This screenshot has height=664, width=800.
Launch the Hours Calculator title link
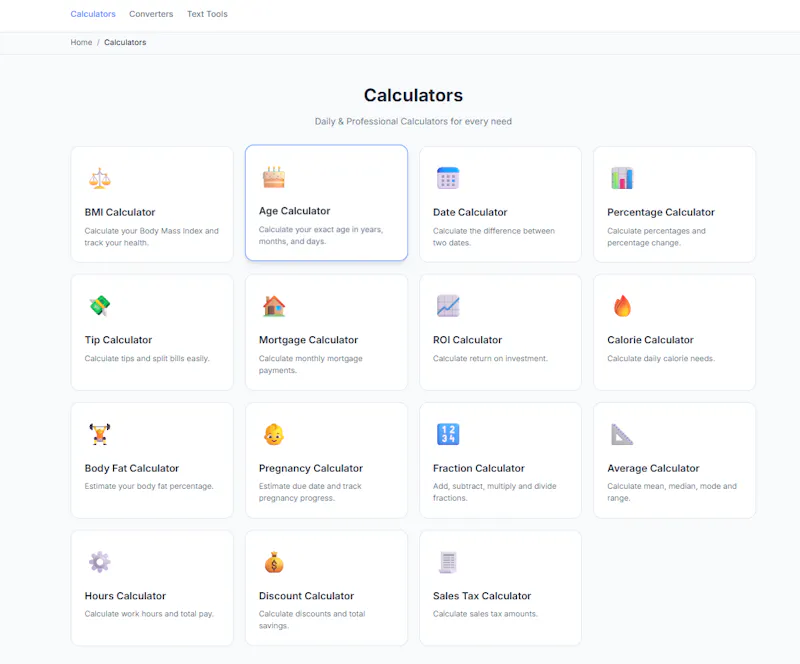(x=125, y=596)
